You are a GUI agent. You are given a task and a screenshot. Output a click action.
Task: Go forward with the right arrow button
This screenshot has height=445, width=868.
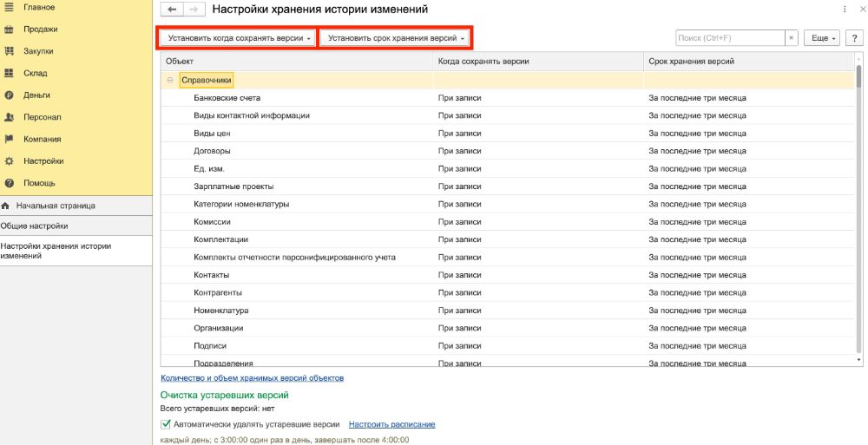click(194, 10)
